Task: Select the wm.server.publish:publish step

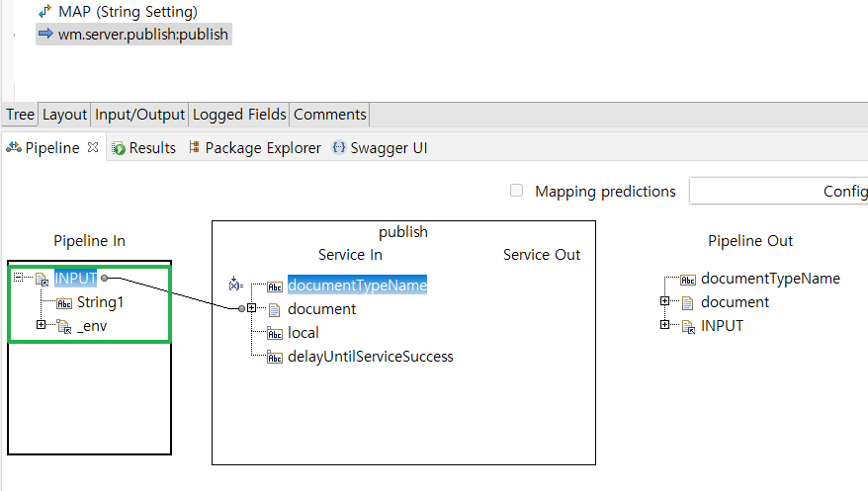Action: point(143,35)
